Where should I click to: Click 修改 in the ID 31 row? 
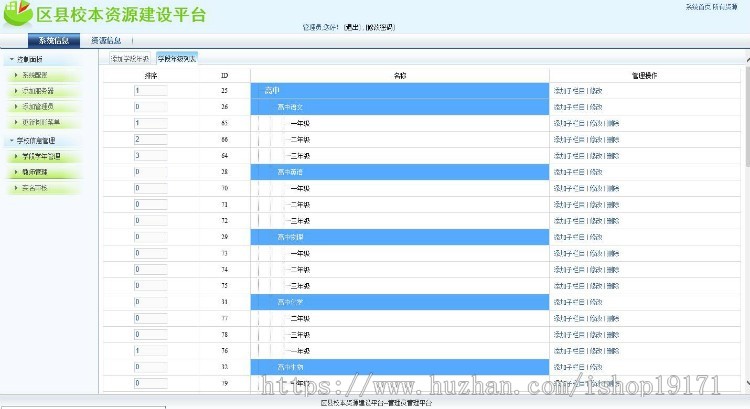596,302
